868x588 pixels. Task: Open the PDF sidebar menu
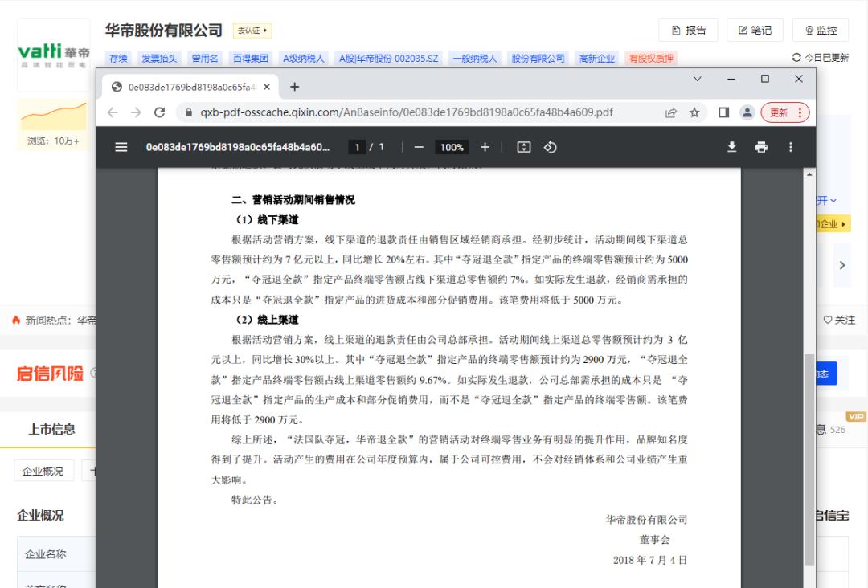click(120, 147)
